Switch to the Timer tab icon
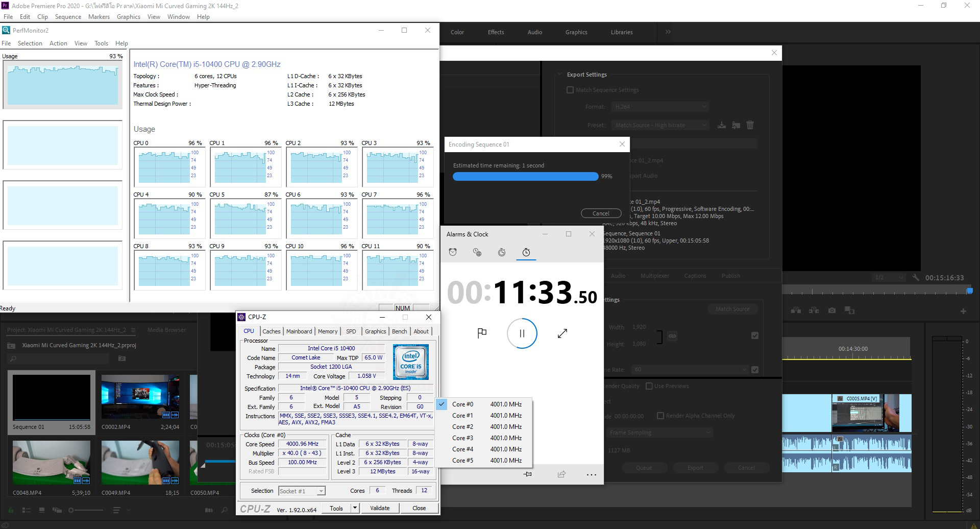Screen dimensions: 980x529 click(502, 252)
